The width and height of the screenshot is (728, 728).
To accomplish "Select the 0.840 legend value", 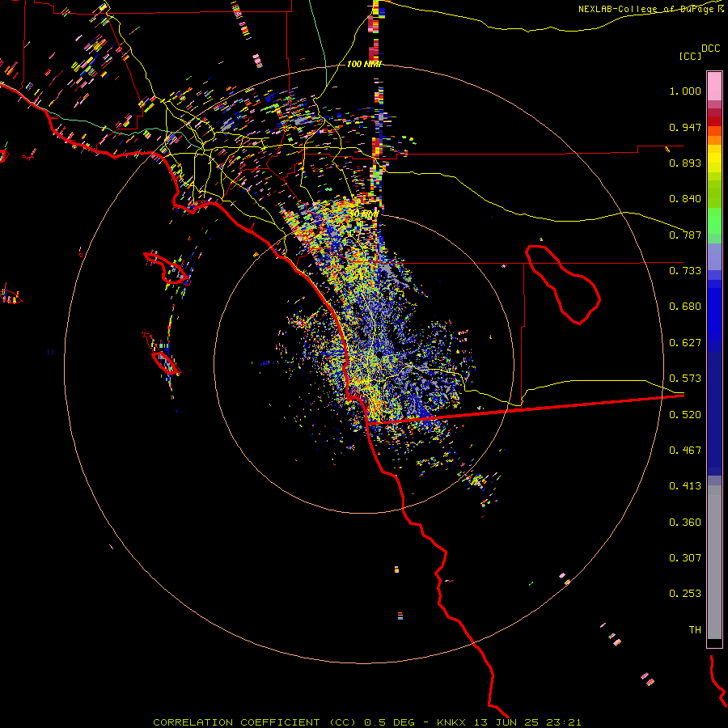I will point(685,199).
